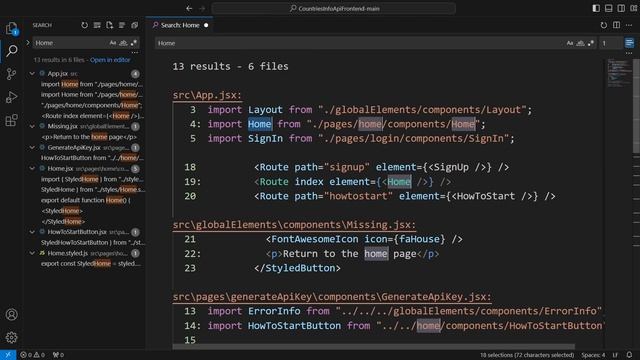Select 'export const StyledHome' sidebar result
Screen dimensions: 640x360
pyautogui.click(x=91, y=264)
